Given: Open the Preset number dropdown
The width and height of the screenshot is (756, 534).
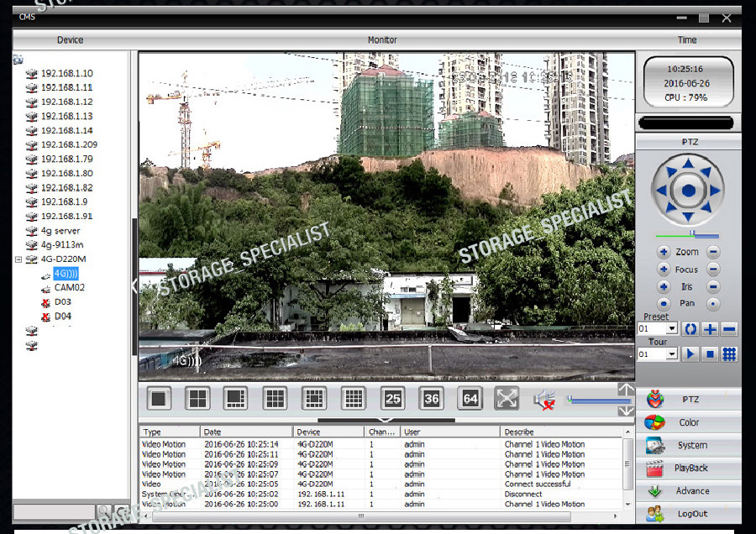Looking at the screenshot, I should point(672,329).
